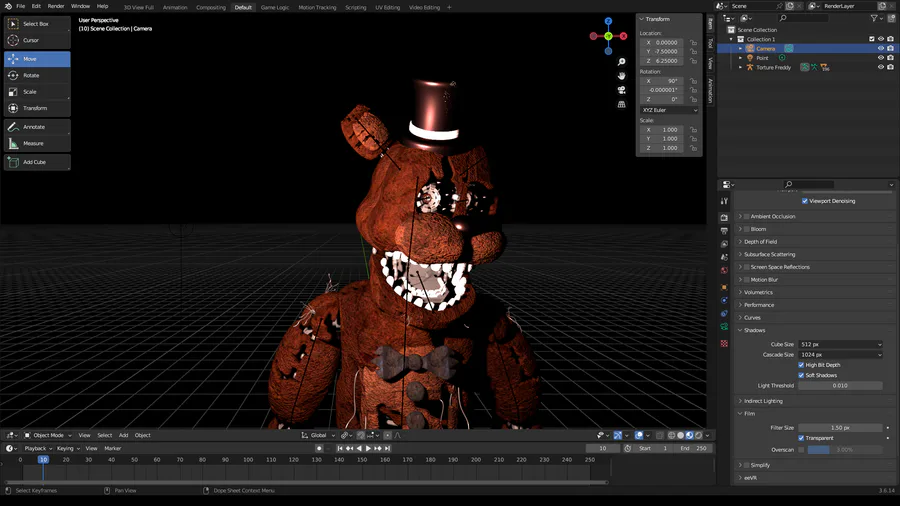The width and height of the screenshot is (900, 506).
Task: Open the UV Editing workspace tab
Action: (x=387, y=7)
